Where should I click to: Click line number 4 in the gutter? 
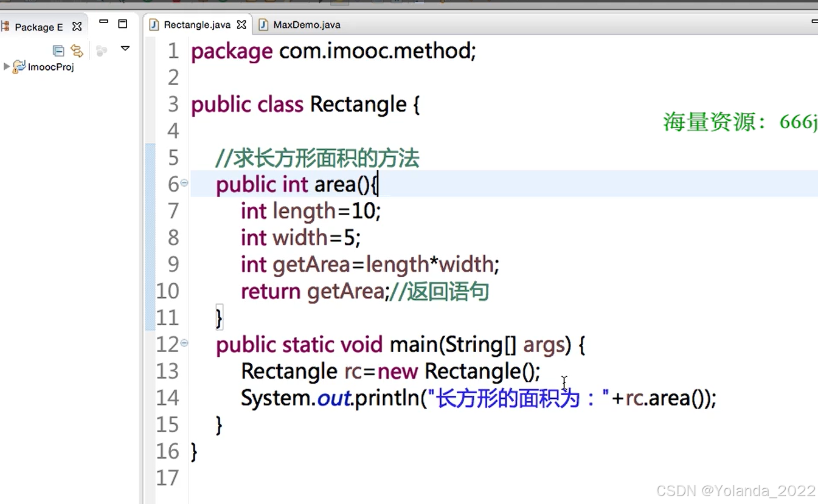pyautogui.click(x=173, y=131)
